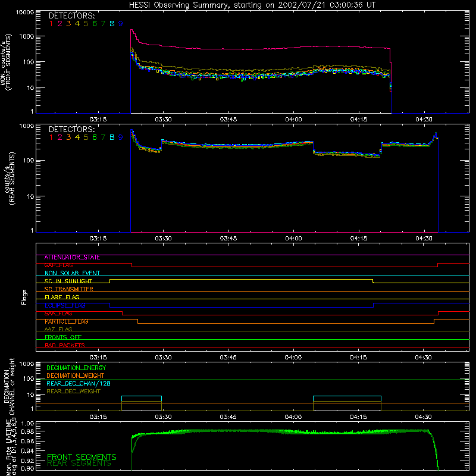Select detector 3 in front segments legend
The height and width of the screenshot is (476, 476).
[x=68, y=24]
